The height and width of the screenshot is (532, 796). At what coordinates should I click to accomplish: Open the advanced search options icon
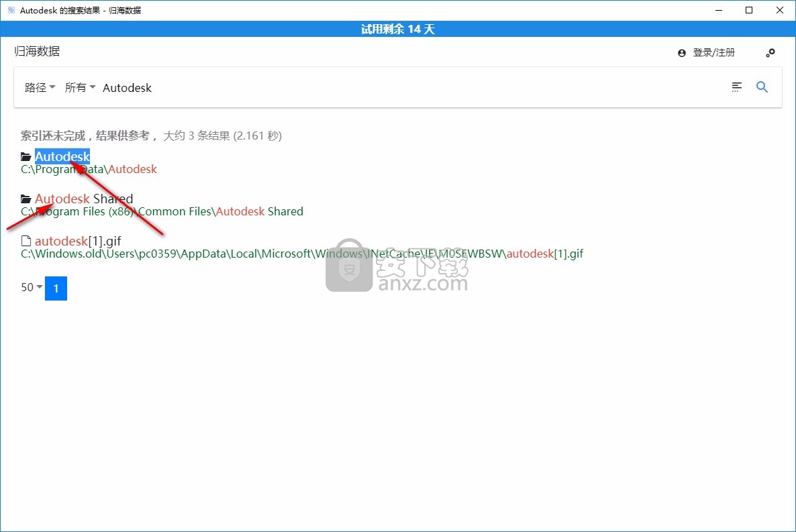[737, 87]
